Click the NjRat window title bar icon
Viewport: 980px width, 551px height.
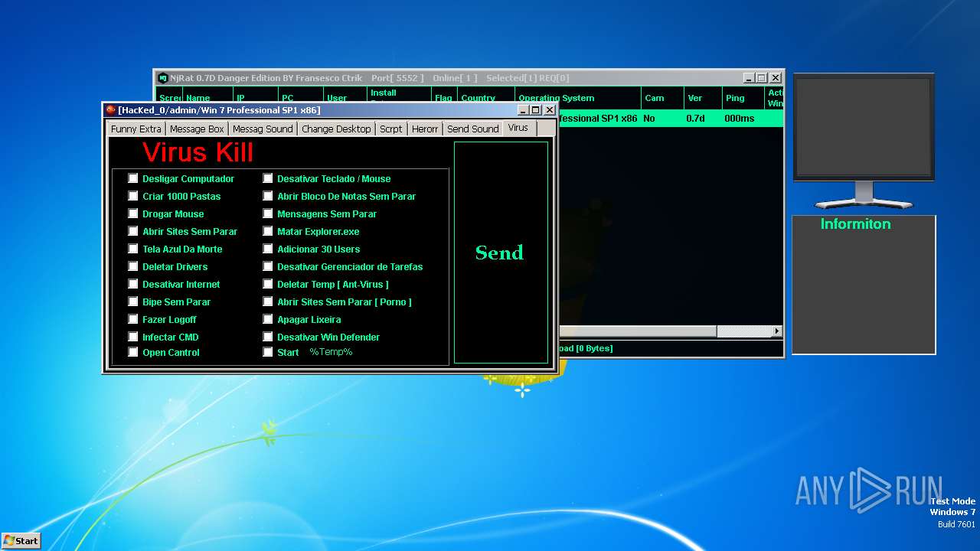tap(162, 78)
